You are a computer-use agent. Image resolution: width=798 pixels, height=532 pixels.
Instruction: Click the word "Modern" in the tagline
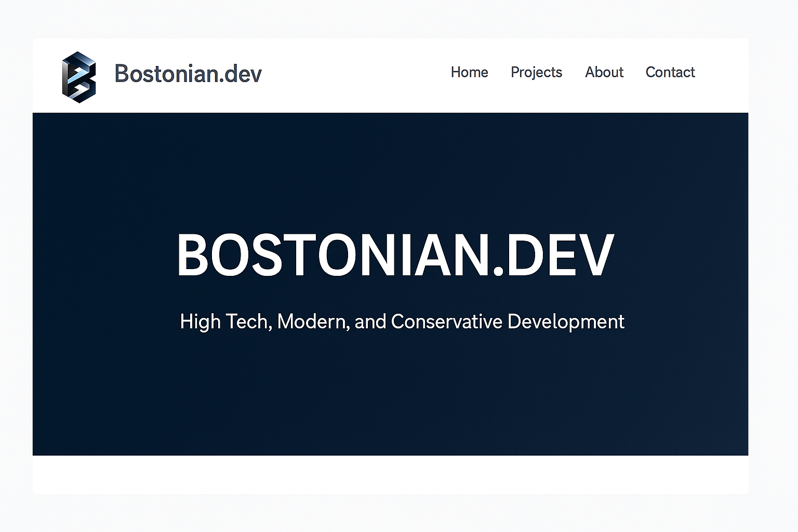[312, 322]
